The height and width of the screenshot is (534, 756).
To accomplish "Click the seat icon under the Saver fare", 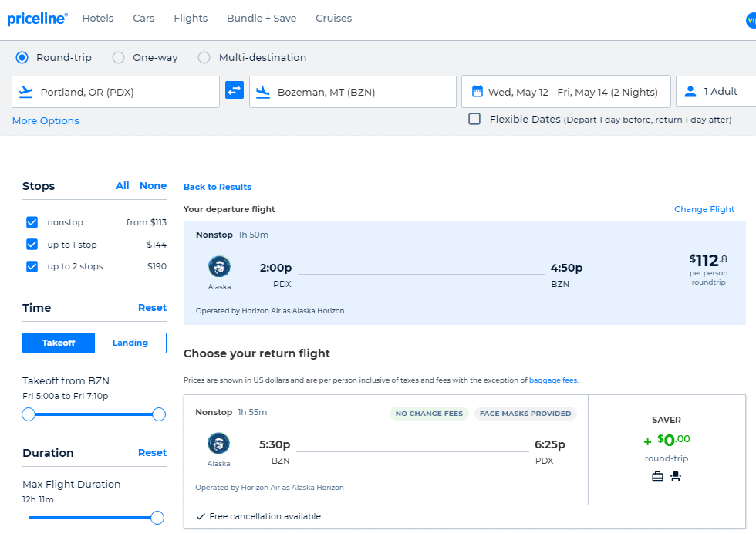I will pos(676,477).
